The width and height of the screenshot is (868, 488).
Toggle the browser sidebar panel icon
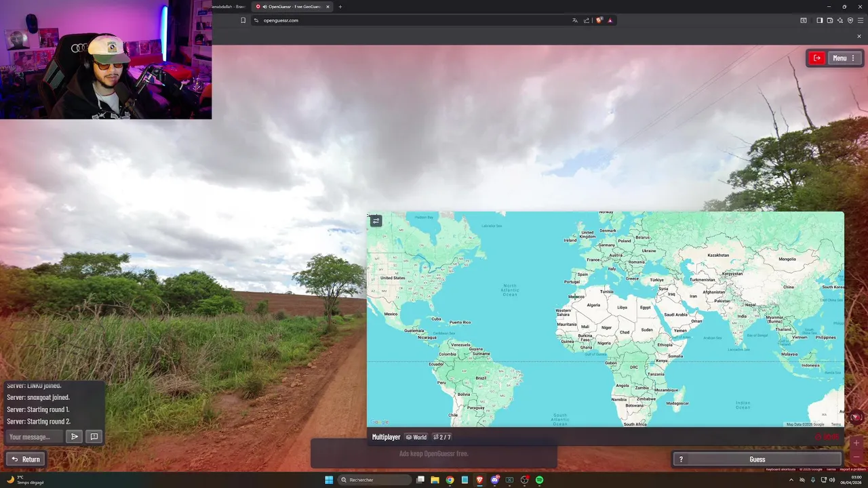click(x=819, y=20)
